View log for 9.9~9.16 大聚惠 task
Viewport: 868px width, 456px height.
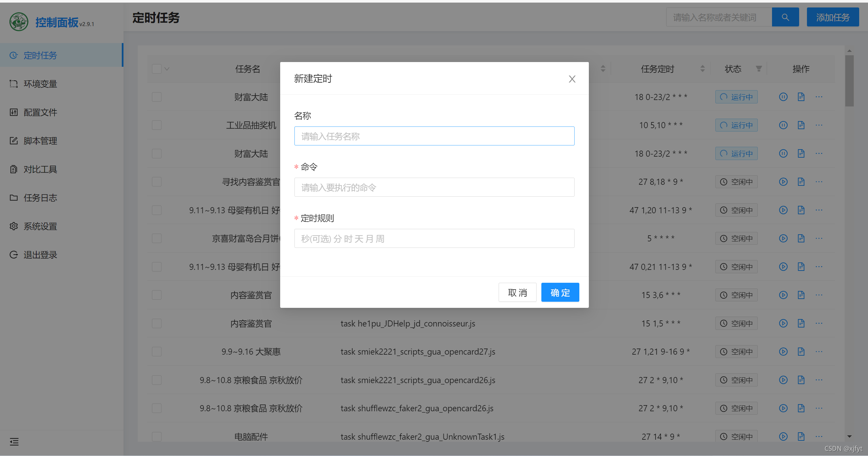click(x=801, y=352)
